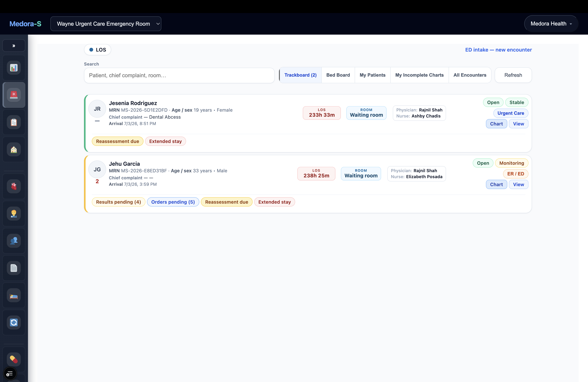The image size is (588, 382).
Task: Open the health worker icon in sidebar
Action: [x=14, y=214]
